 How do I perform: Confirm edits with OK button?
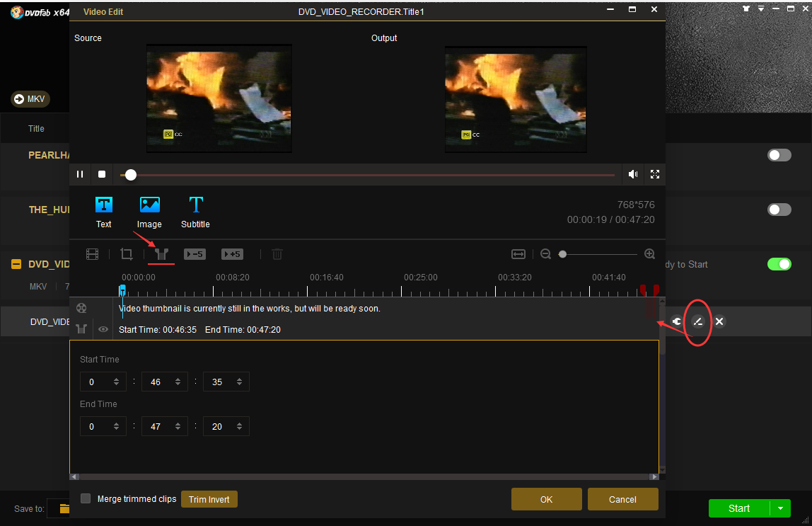546,500
